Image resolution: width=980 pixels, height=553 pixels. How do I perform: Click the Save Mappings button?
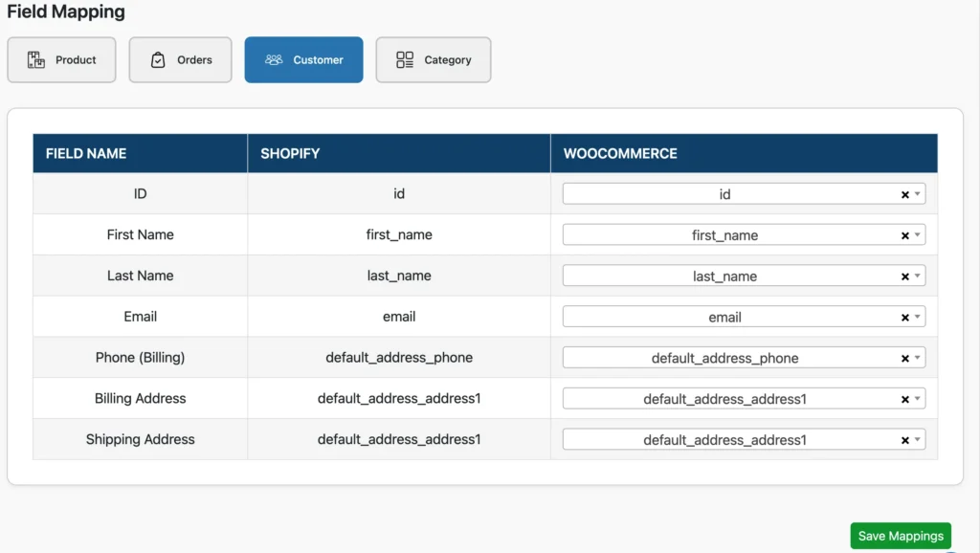[900, 535]
